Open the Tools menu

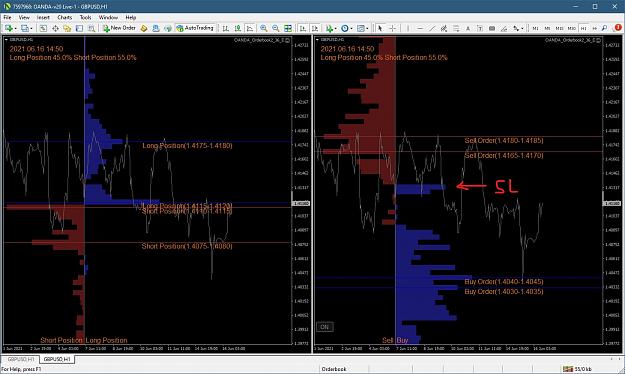tap(85, 18)
